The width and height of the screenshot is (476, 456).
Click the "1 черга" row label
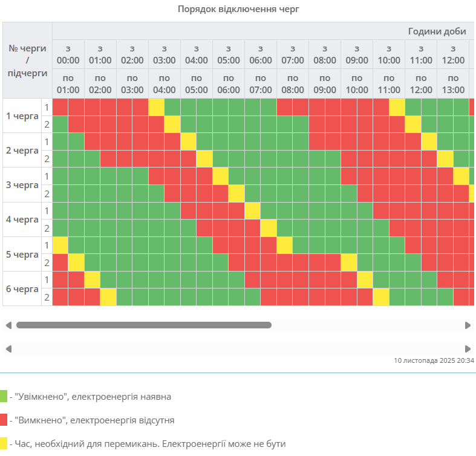21,116
